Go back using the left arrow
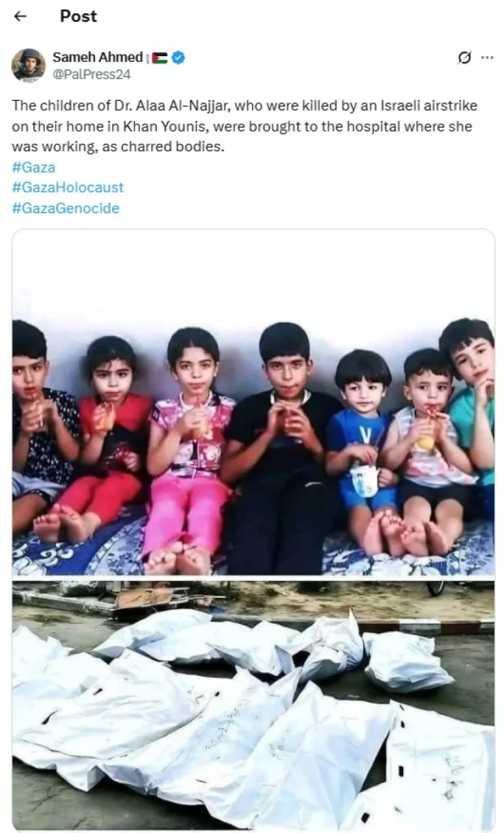The image size is (504, 833). coord(20,16)
